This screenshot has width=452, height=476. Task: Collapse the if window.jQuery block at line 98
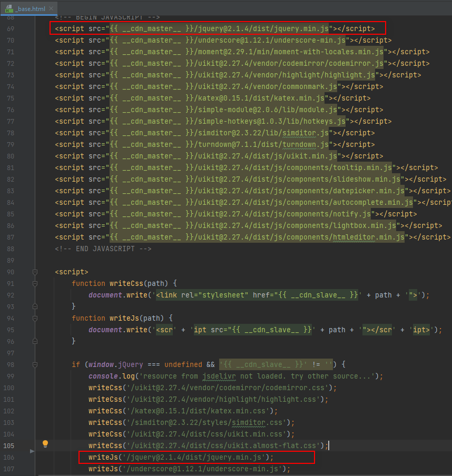tap(35, 364)
